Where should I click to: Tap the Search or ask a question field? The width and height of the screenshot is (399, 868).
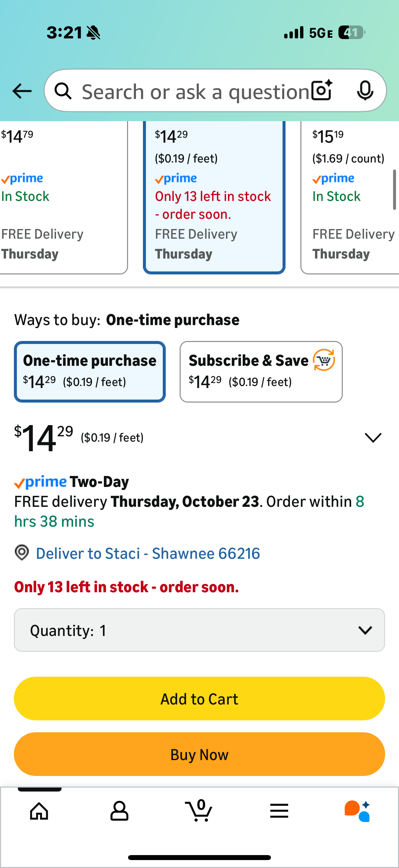[x=195, y=91]
